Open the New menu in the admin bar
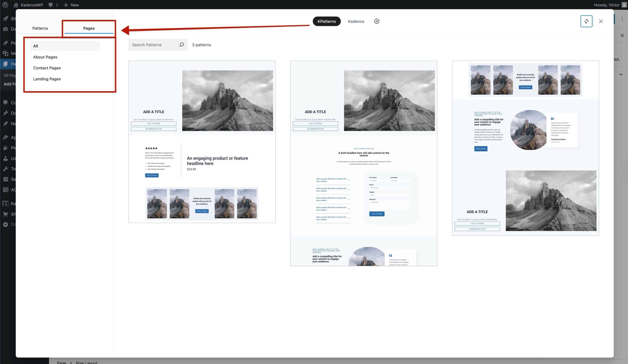This screenshot has height=364, width=628. (71, 5)
